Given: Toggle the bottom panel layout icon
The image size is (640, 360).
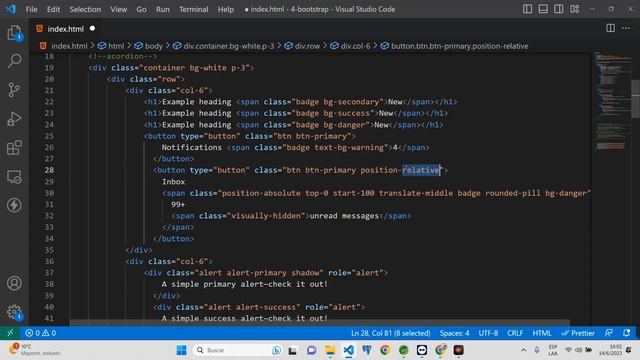Looking at the screenshot, I should point(543,9).
